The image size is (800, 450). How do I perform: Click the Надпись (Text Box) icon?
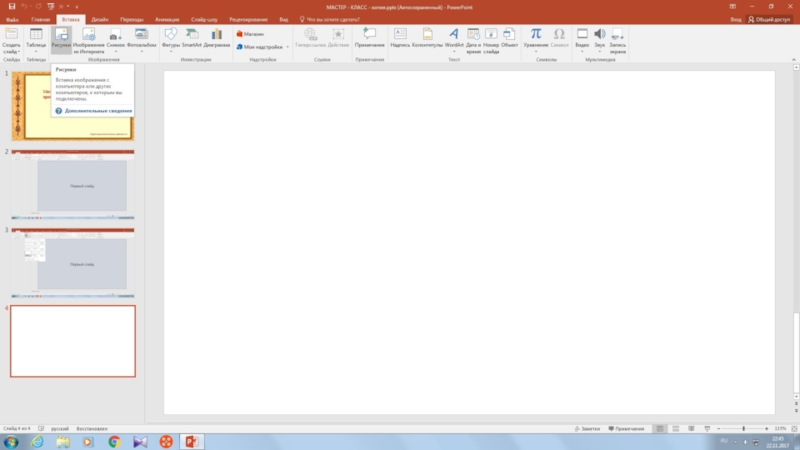tap(400, 39)
